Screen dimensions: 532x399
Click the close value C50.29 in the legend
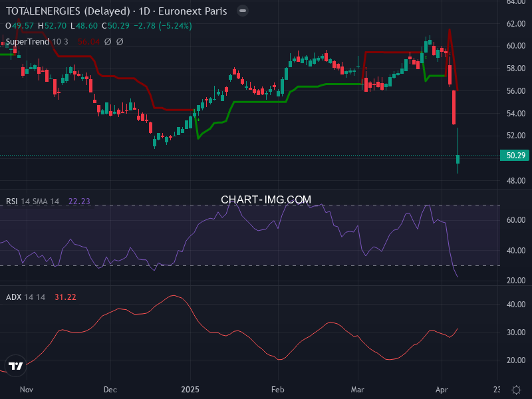coord(116,26)
